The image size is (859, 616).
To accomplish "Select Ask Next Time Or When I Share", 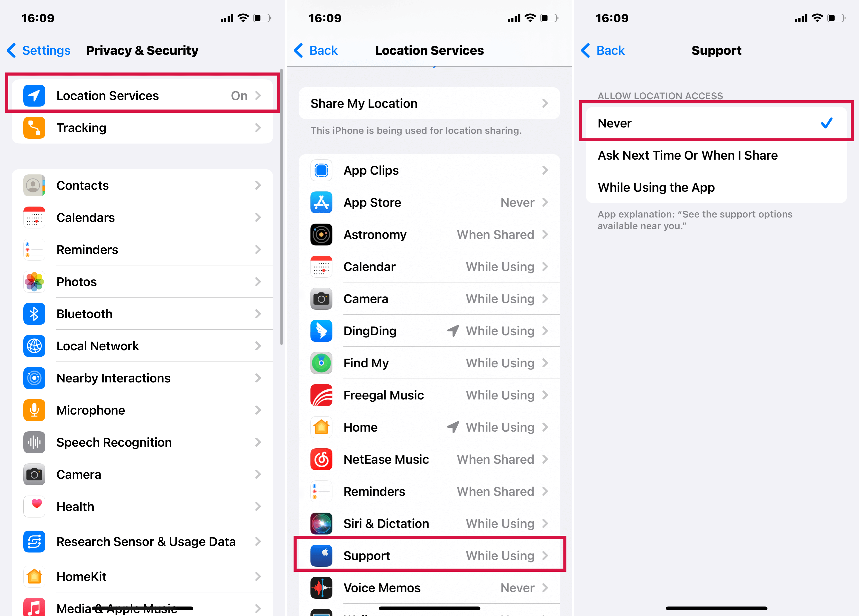I will pyautogui.click(x=716, y=155).
